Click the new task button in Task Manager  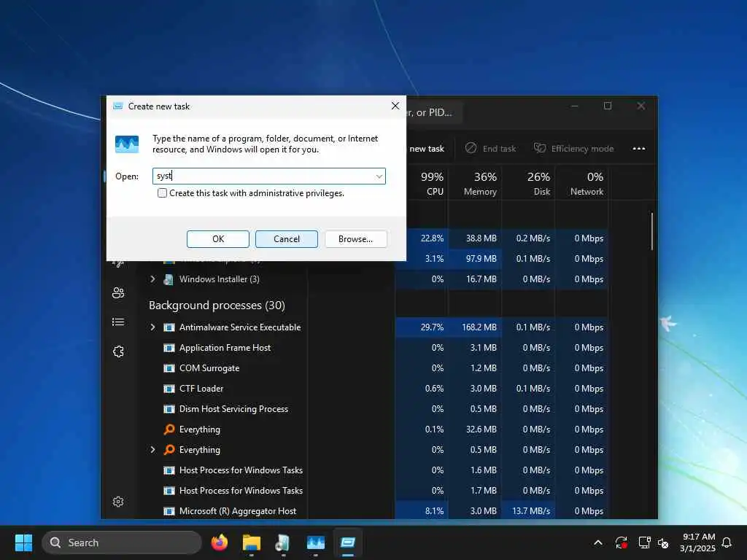coord(426,149)
